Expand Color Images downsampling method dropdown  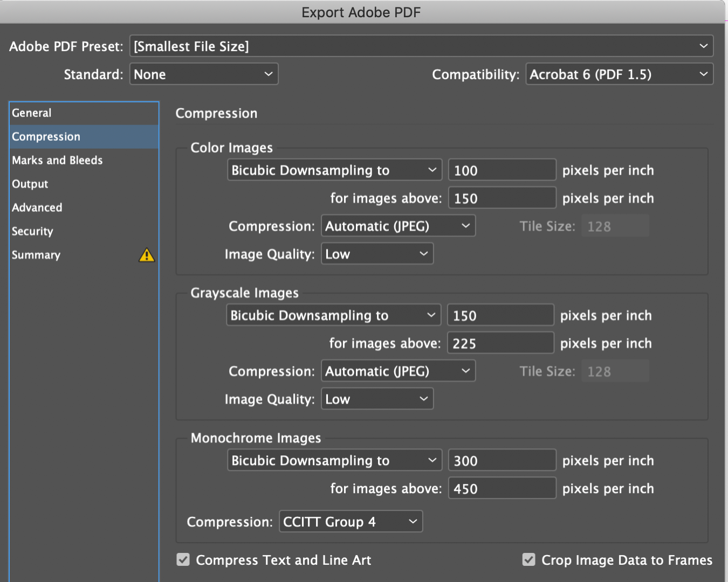coord(334,170)
